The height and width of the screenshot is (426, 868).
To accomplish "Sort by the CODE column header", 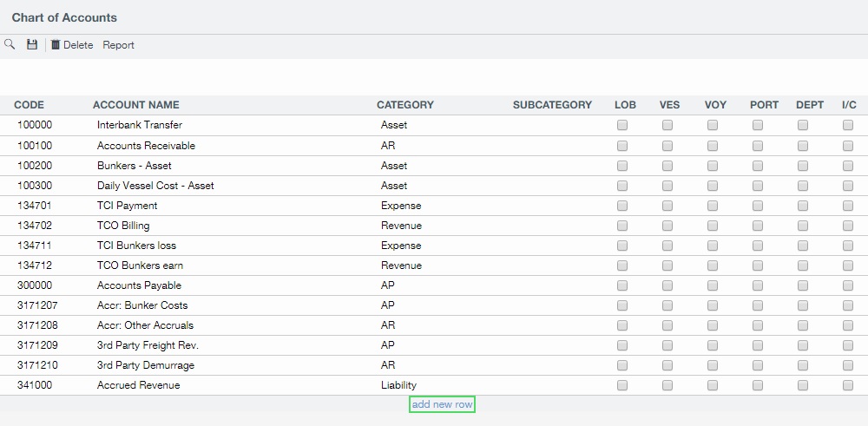I will (29, 105).
